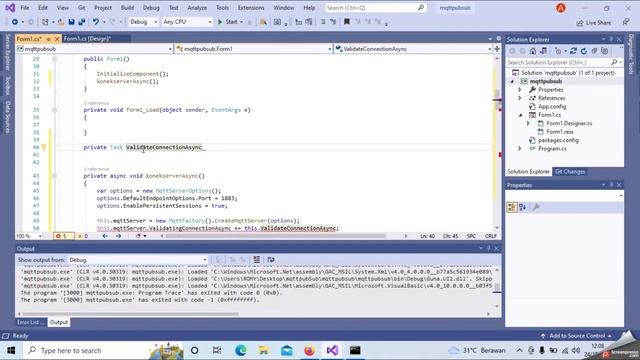This screenshot has height=360, width=640.
Task: Click the Search (Ctrl+Q) box
Action: [375, 8]
